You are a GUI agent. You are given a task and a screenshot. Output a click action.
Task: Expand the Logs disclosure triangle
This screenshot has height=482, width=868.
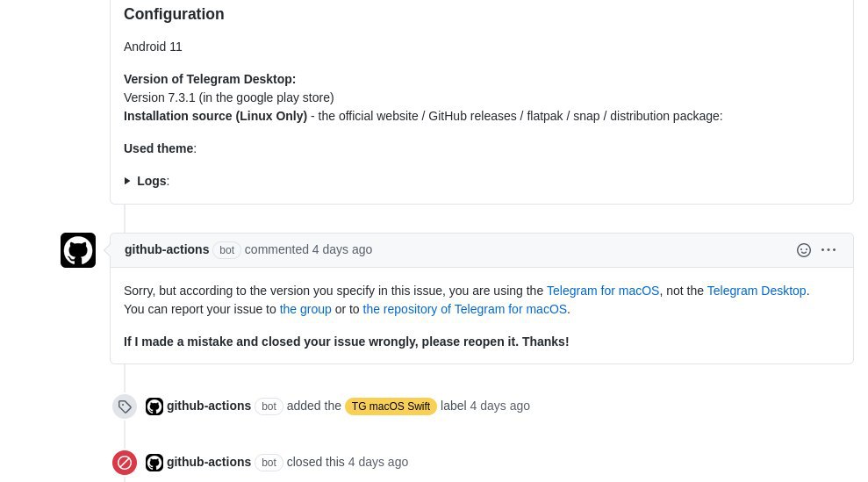(127, 181)
